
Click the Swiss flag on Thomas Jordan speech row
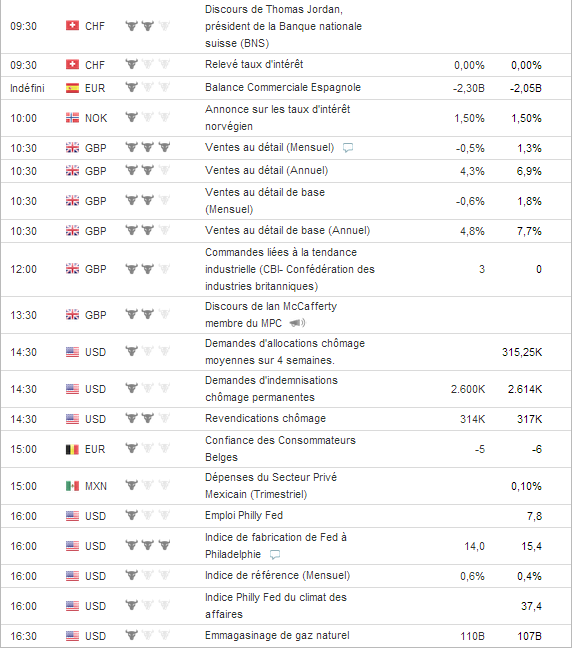pos(72,26)
